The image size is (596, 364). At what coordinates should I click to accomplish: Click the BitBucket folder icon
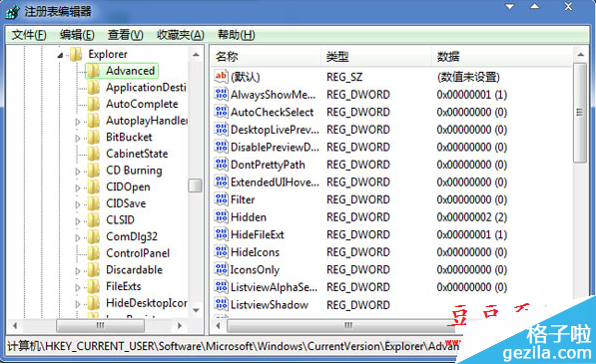[x=94, y=137]
